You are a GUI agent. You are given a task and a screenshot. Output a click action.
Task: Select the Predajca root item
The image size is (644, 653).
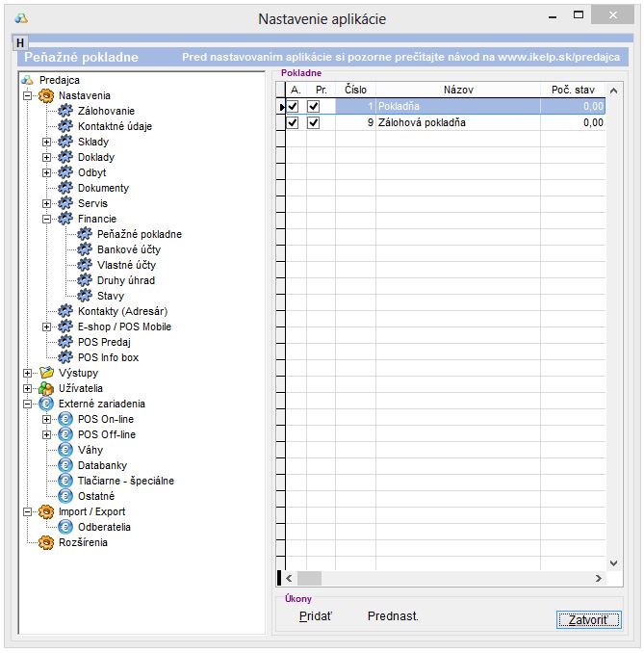pos(60,80)
